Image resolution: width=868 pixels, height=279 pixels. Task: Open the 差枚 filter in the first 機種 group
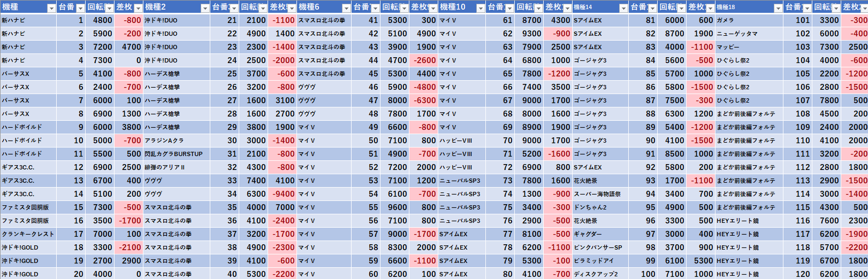(138, 8)
